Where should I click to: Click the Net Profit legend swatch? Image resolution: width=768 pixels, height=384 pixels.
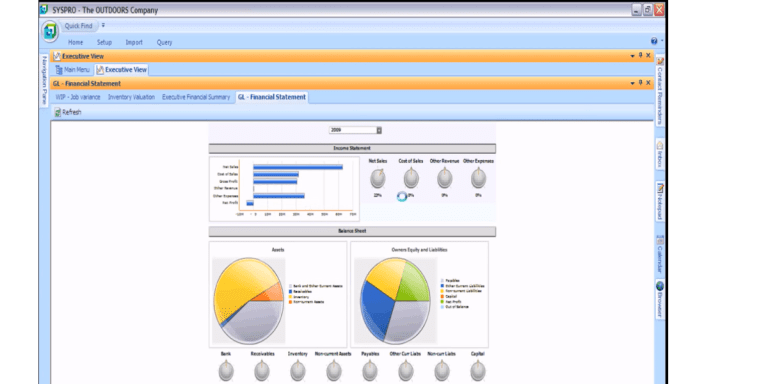[x=443, y=302]
